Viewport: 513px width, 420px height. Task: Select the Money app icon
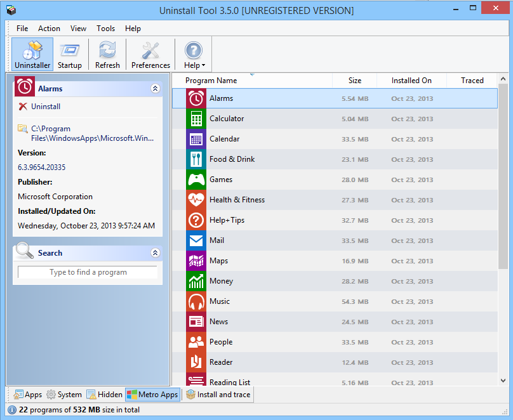(196, 281)
